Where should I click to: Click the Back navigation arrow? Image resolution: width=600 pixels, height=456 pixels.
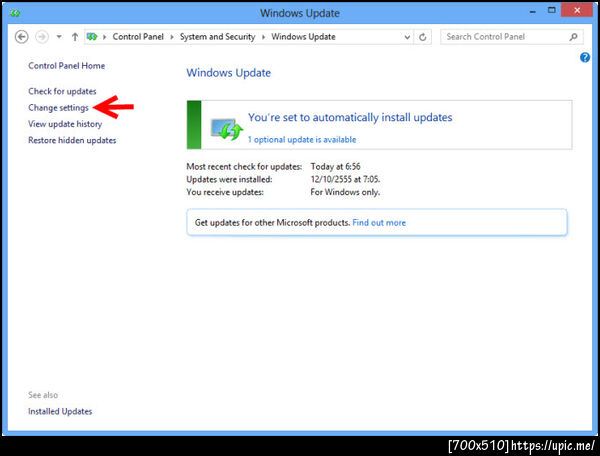pos(21,37)
